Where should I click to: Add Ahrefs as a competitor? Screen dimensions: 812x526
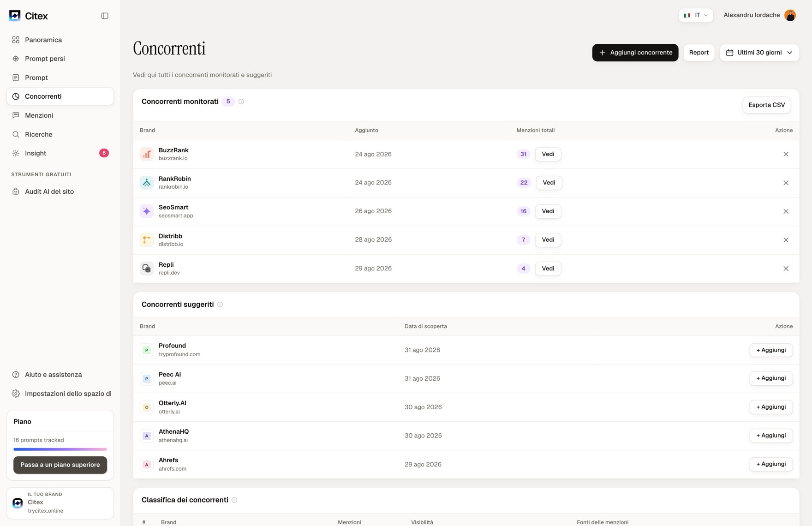[771, 464]
